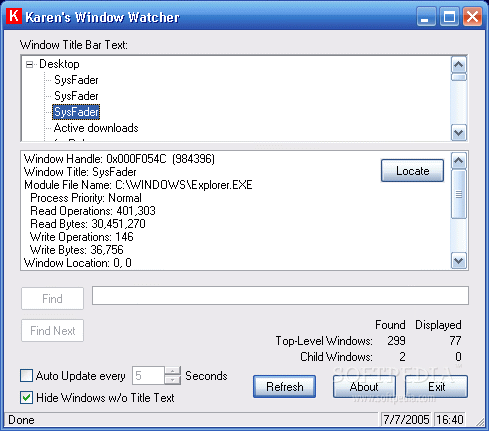
Task: Click the Write Operations: 146 line
Action: click(x=82, y=237)
